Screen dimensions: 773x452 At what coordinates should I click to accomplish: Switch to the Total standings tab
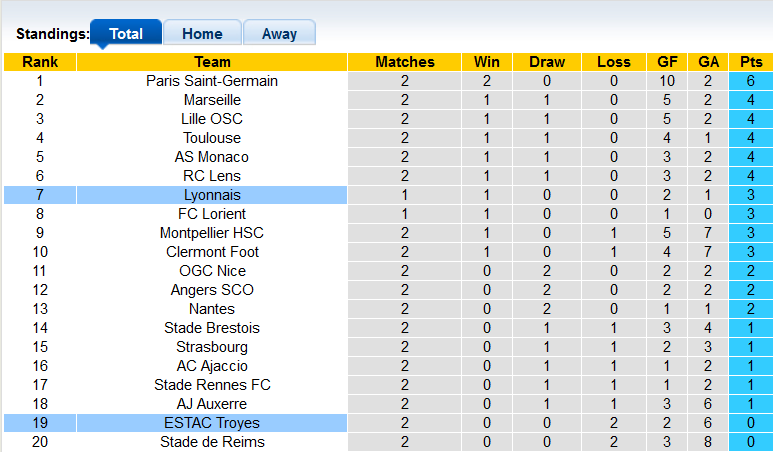[x=125, y=33]
